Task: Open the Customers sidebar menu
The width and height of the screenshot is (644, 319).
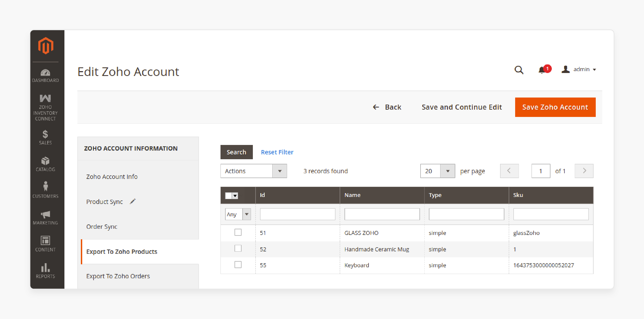Action: pos(45,190)
